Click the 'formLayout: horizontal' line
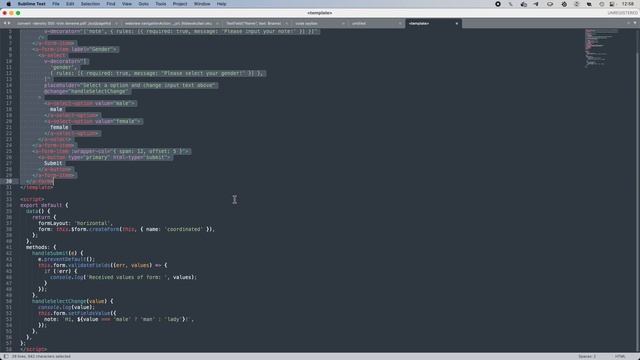Image resolution: width=640 pixels, height=360 pixels. (x=75, y=223)
